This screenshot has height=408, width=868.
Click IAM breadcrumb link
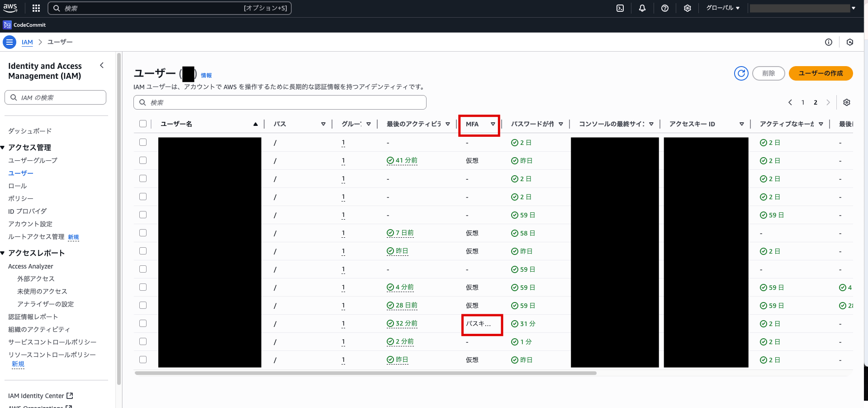27,42
